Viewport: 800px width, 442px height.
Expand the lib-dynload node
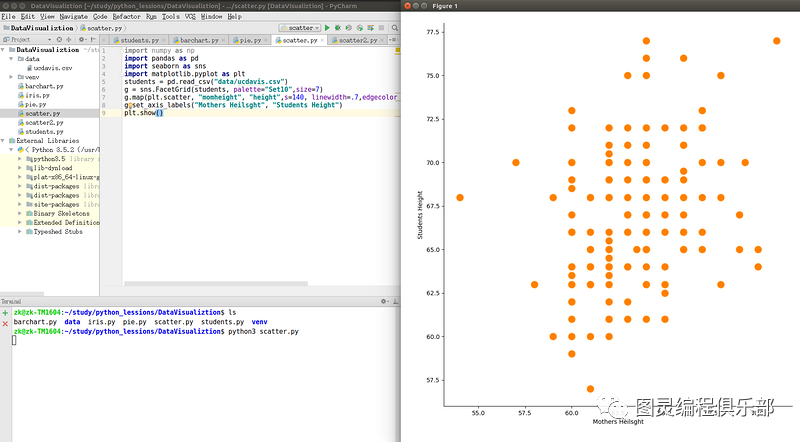click(x=20, y=168)
